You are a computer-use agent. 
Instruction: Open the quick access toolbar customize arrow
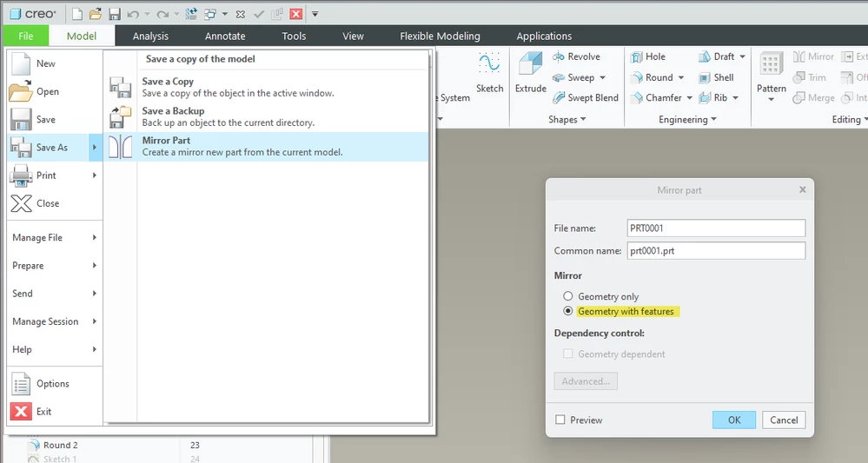pos(315,14)
